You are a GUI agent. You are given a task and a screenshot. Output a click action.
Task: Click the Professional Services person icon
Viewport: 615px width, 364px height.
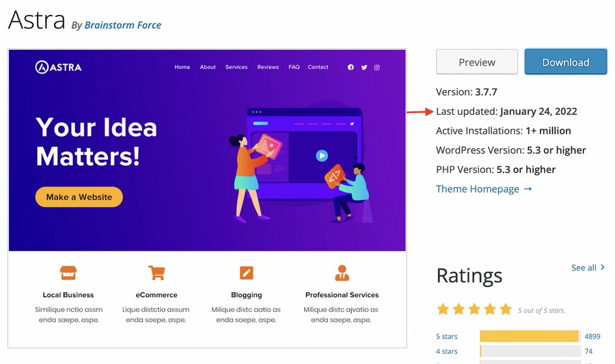[x=342, y=272]
